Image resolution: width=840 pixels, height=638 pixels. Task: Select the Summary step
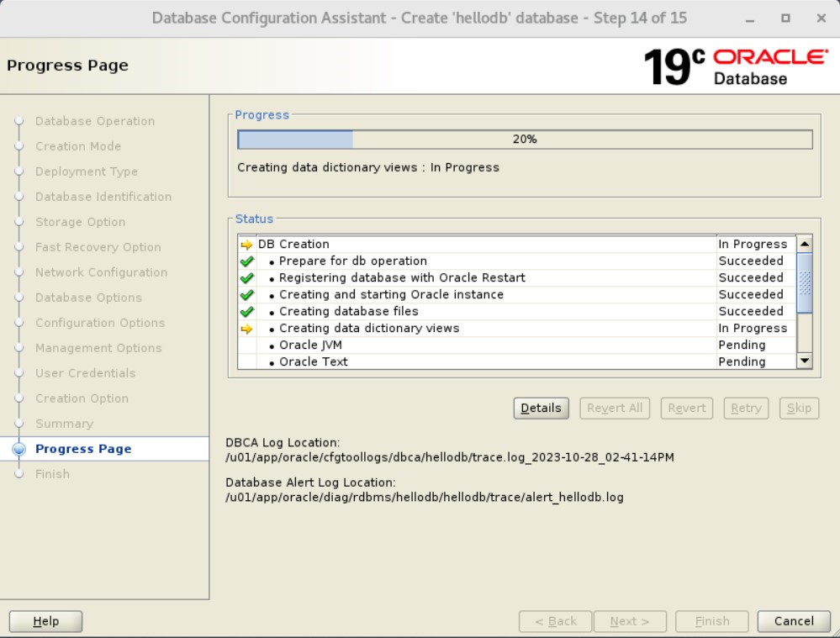pos(64,424)
